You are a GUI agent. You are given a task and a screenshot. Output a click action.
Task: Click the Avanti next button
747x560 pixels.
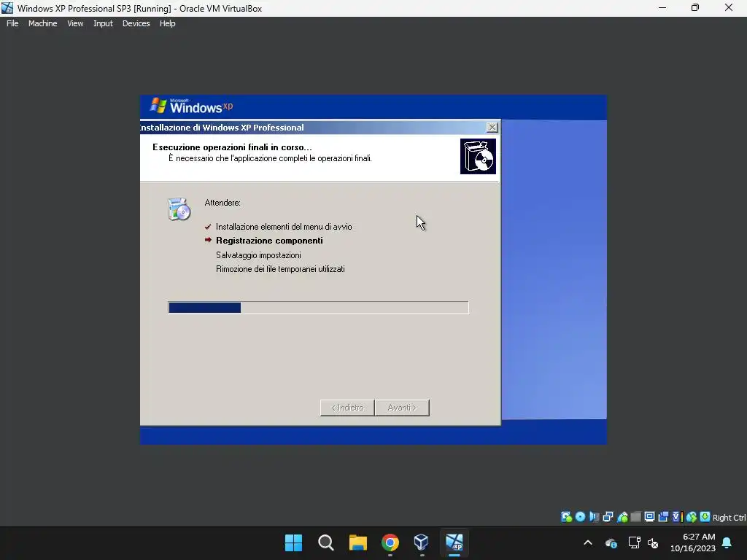[402, 408]
